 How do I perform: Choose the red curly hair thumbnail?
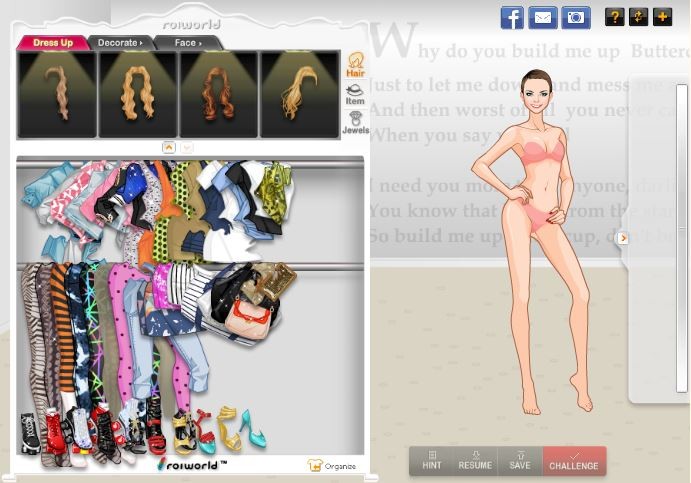218,94
